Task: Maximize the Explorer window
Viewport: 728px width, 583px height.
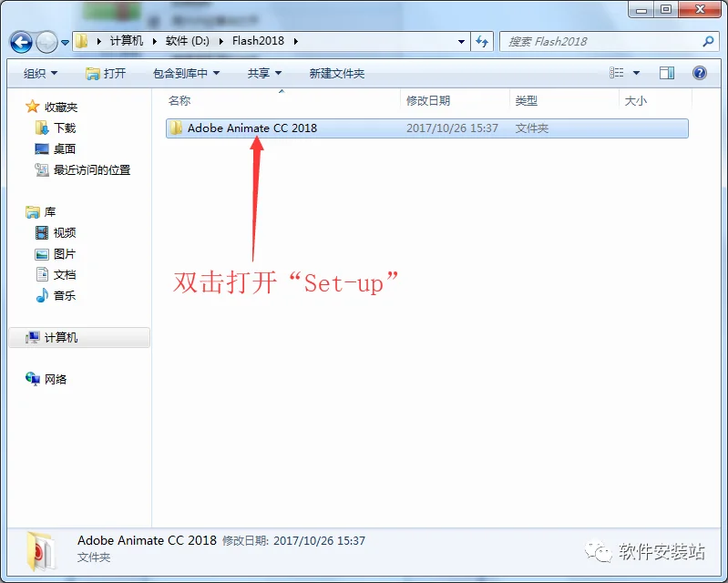Action: (x=666, y=9)
